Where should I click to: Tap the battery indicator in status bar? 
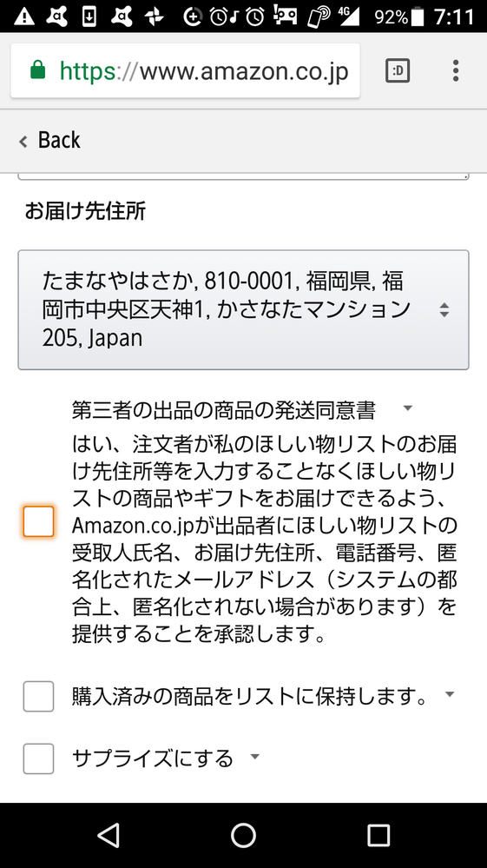[x=419, y=17]
